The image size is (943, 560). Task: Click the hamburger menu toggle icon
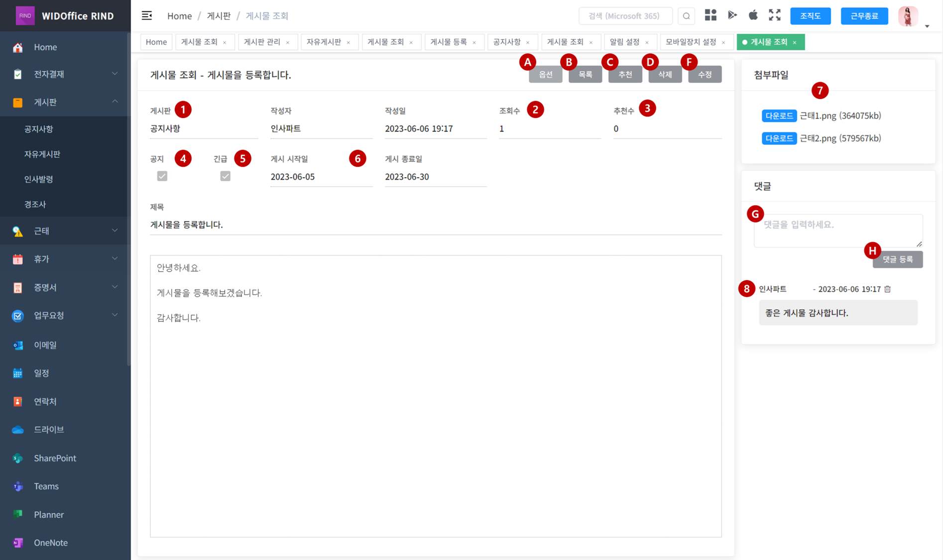tap(147, 16)
